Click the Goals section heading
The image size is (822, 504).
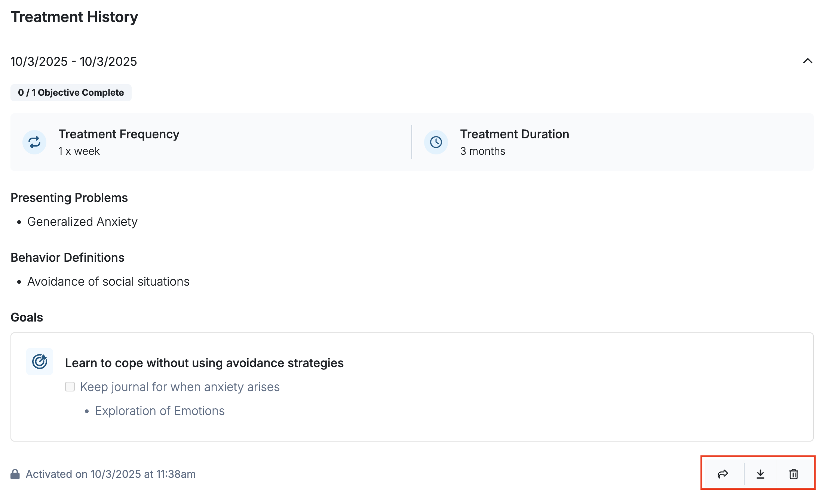[27, 317]
